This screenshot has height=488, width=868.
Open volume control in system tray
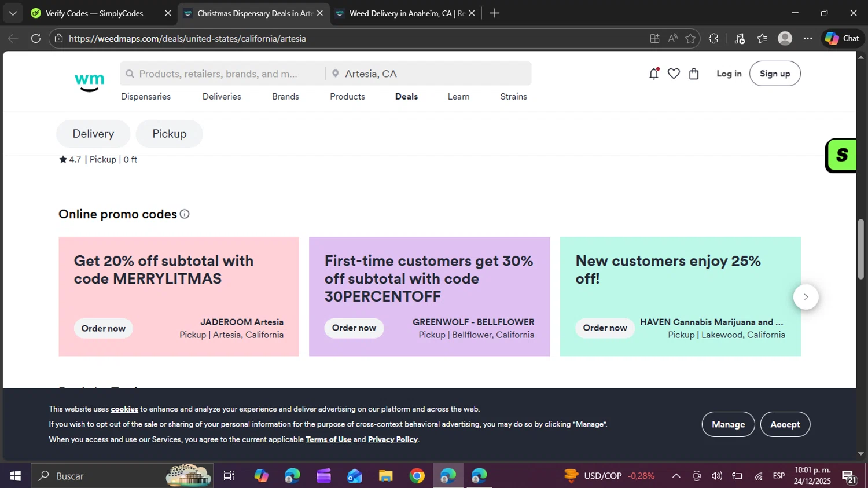[716, 476]
